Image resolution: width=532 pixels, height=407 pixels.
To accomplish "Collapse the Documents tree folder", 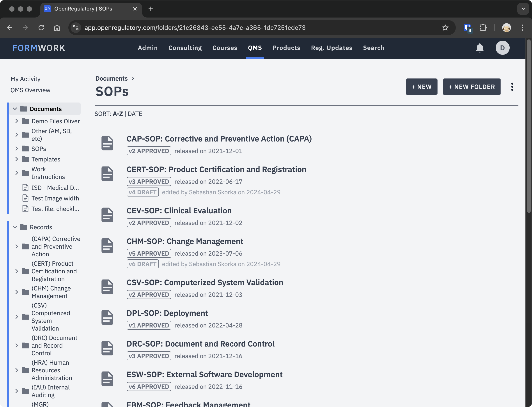I will (15, 109).
